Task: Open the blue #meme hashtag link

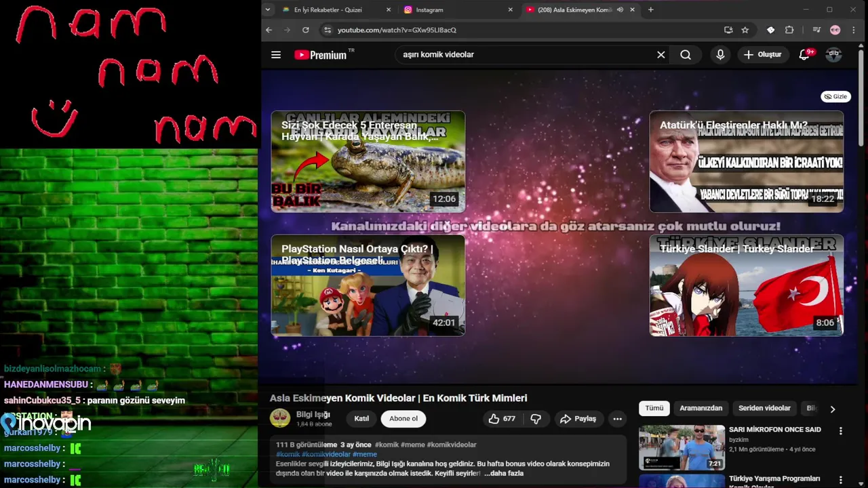Action: (x=365, y=454)
